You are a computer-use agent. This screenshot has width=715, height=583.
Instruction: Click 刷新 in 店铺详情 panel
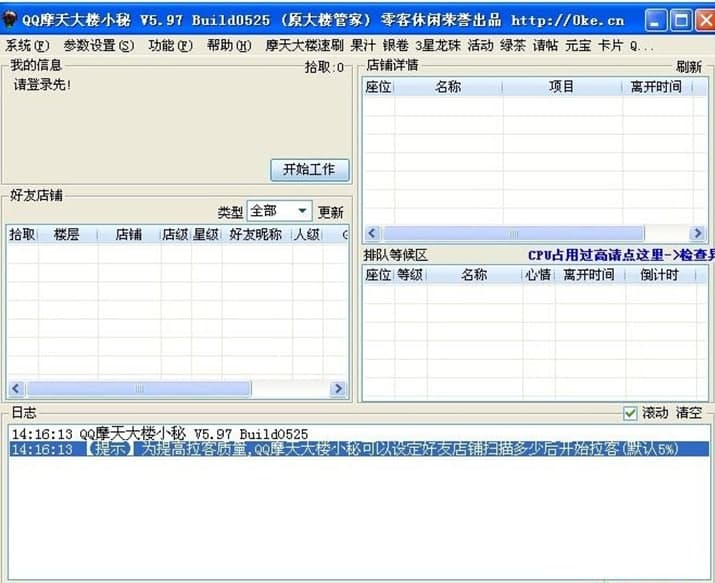(689, 67)
